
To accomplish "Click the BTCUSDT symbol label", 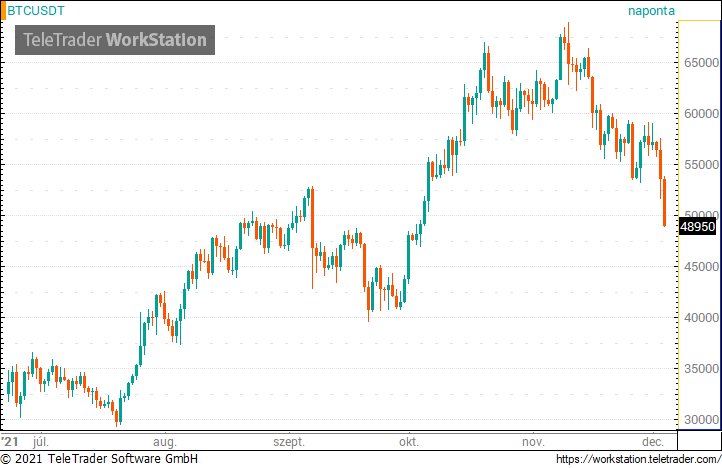I will pos(36,11).
